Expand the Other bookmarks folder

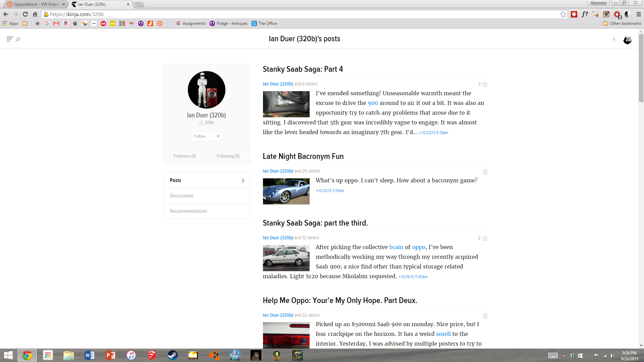[622, 23]
